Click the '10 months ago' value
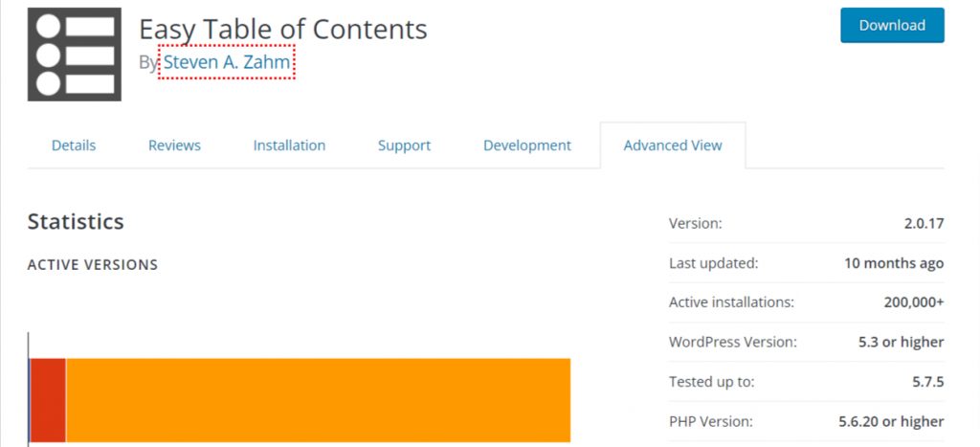 894,263
